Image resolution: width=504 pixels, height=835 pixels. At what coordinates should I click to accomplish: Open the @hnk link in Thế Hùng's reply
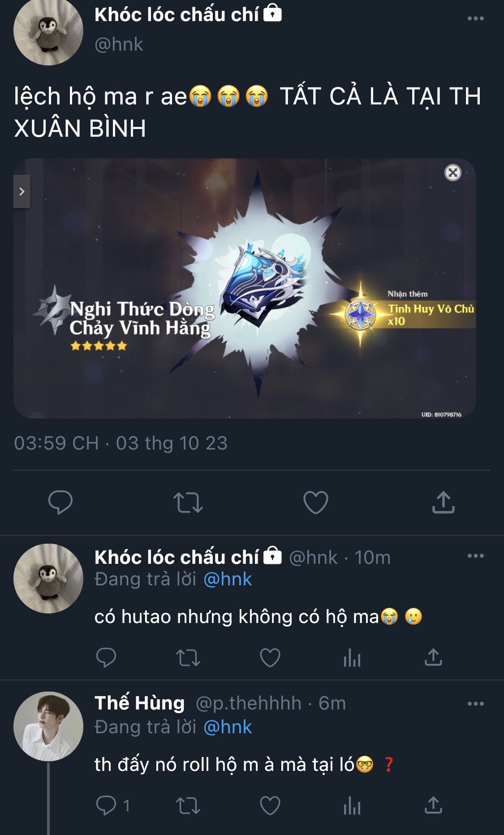point(228,727)
